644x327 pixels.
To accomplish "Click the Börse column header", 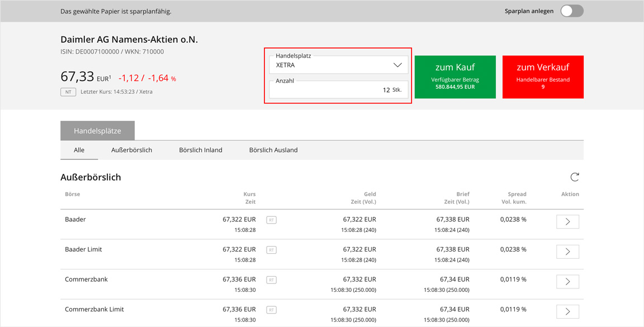I will click(x=72, y=194).
